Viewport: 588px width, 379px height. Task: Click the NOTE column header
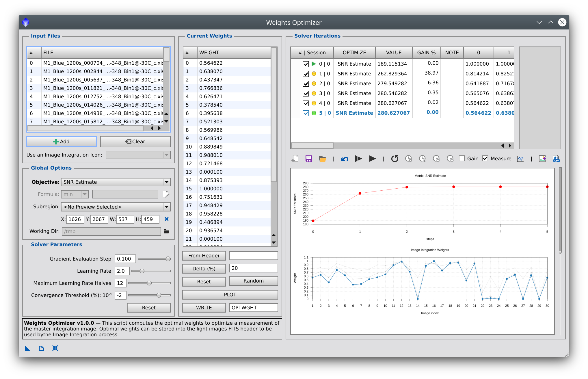click(x=452, y=53)
